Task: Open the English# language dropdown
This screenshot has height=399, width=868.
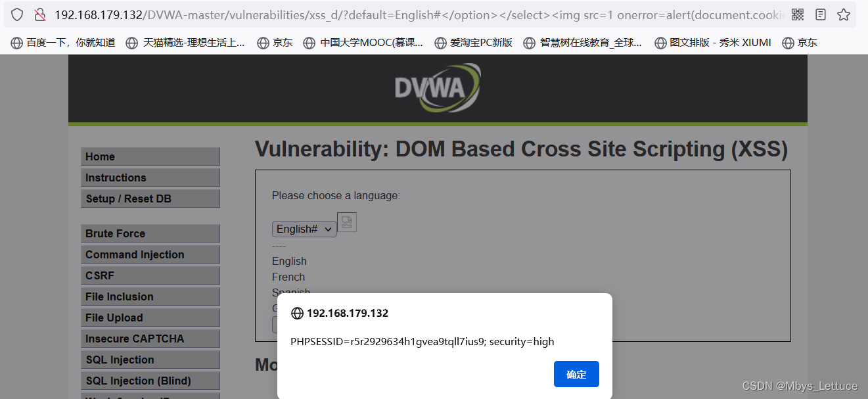Action: (304, 229)
